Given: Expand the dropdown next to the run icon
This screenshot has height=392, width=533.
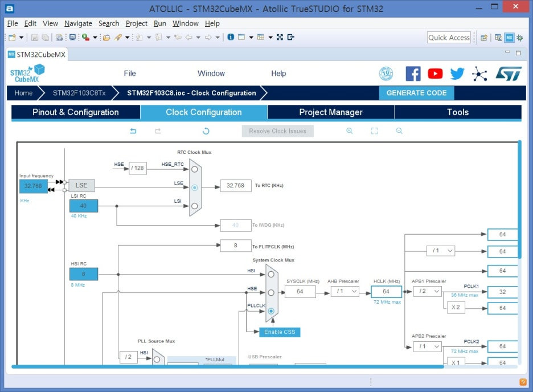Looking at the screenshot, I should click(95, 38).
